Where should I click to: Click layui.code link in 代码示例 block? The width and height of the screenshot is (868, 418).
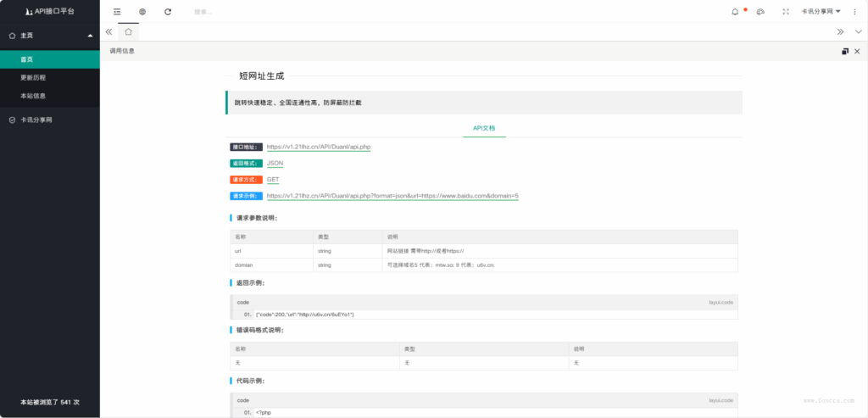point(721,400)
